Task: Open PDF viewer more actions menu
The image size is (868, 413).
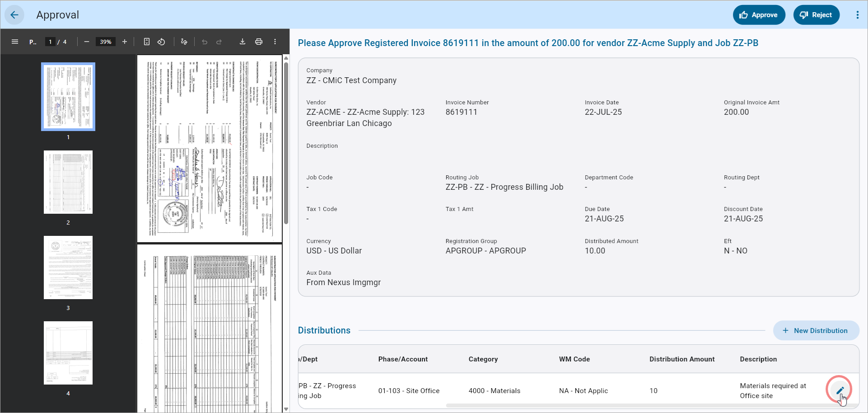Action: tap(275, 42)
